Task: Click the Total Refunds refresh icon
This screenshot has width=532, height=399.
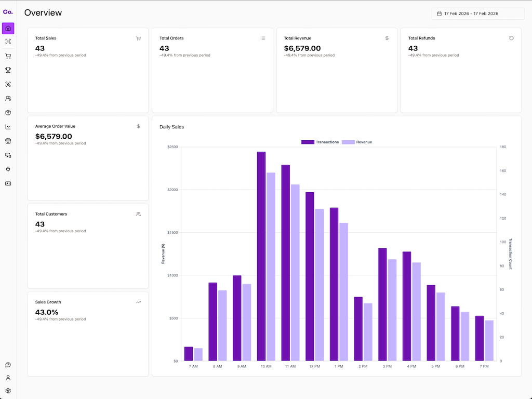Action: pos(511,38)
